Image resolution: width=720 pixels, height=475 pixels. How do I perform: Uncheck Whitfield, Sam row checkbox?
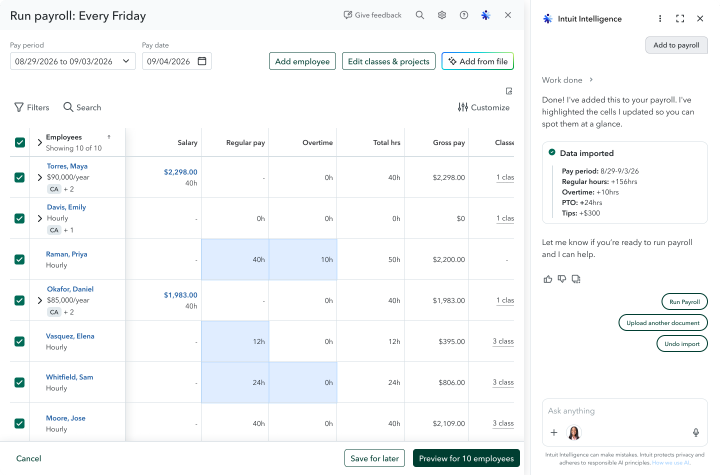(x=20, y=382)
